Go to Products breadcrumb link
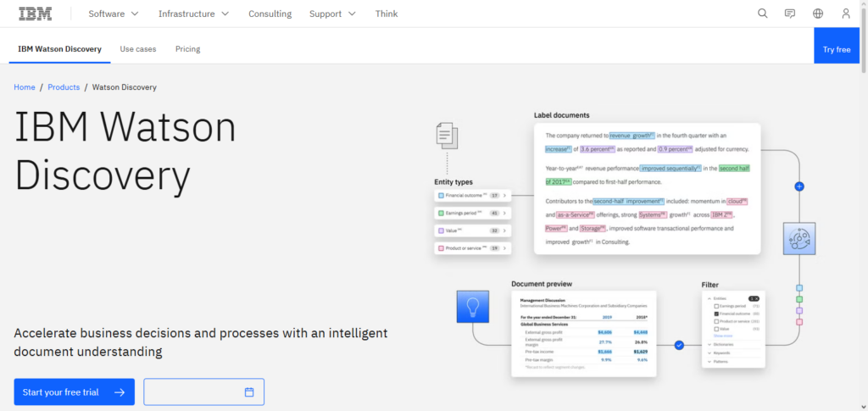Image resolution: width=868 pixels, height=411 pixels. pos(64,86)
